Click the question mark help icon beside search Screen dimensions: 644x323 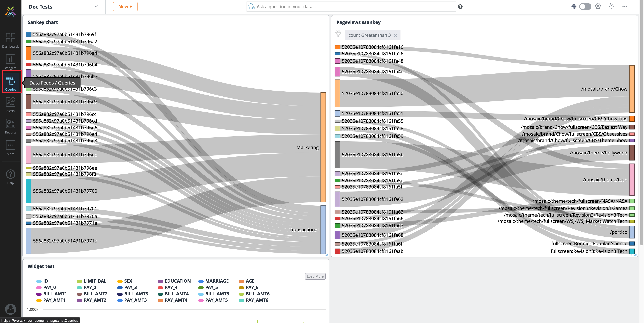point(460,7)
